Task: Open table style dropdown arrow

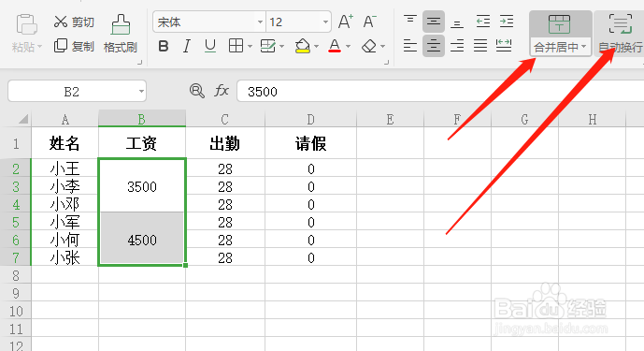Action: (x=281, y=47)
